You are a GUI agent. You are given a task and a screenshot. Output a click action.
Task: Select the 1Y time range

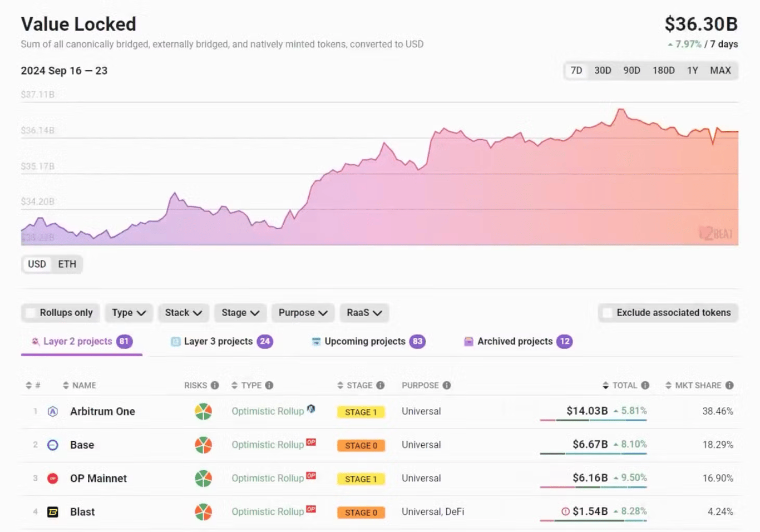point(693,71)
